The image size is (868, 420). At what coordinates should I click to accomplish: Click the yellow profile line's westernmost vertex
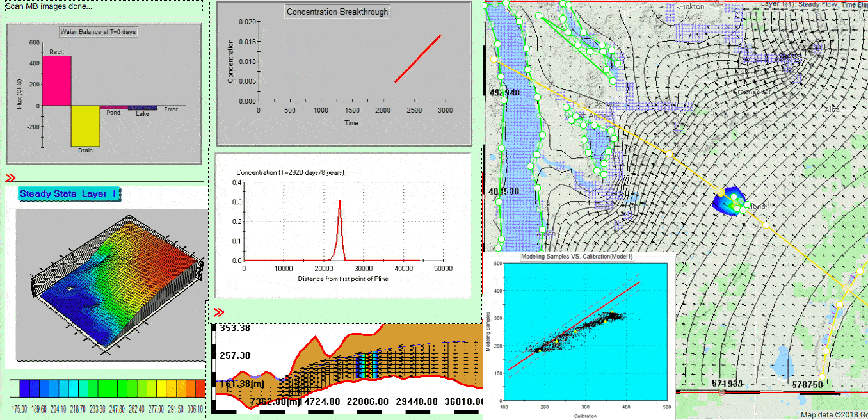point(494,59)
